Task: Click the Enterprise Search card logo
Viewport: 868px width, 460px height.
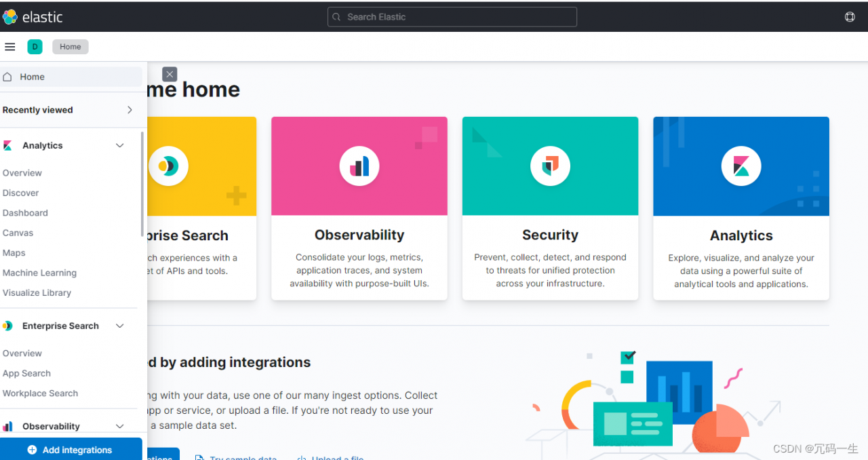Action: [168, 166]
